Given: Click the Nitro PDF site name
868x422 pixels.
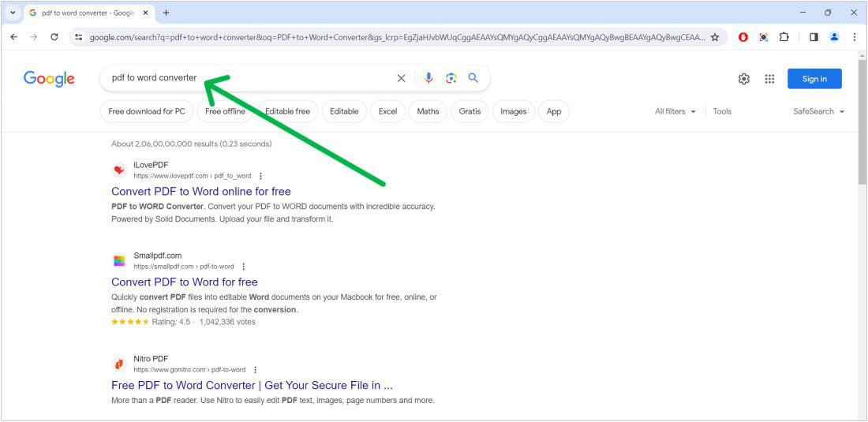Looking at the screenshot, I should coord(151,358).
